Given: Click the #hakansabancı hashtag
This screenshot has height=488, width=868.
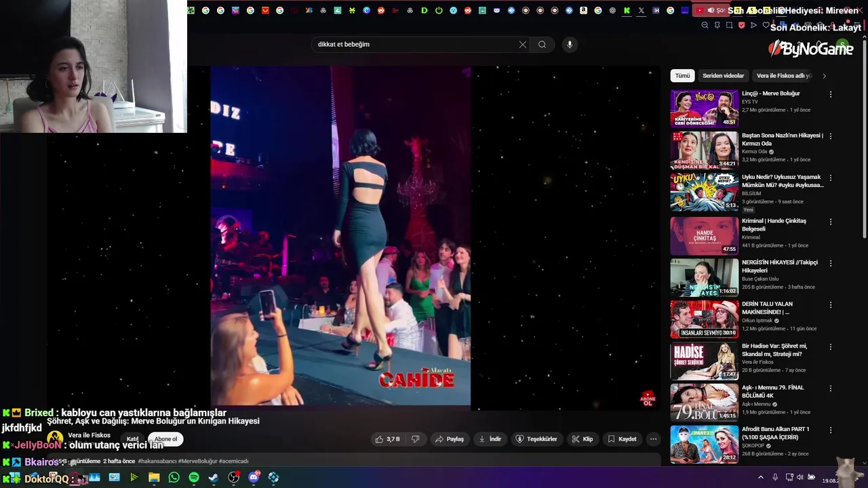Looking at the screenshot, I should tap(157, 462).
